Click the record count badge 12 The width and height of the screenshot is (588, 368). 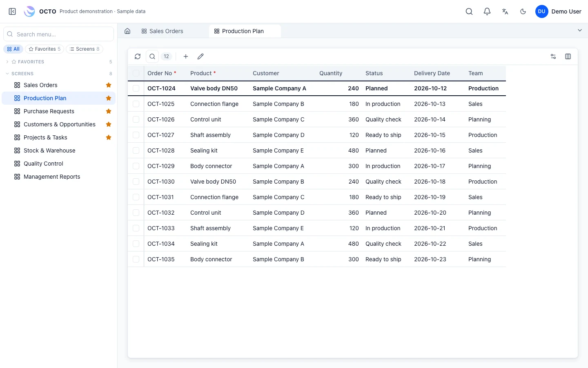[x=166, y=56]
